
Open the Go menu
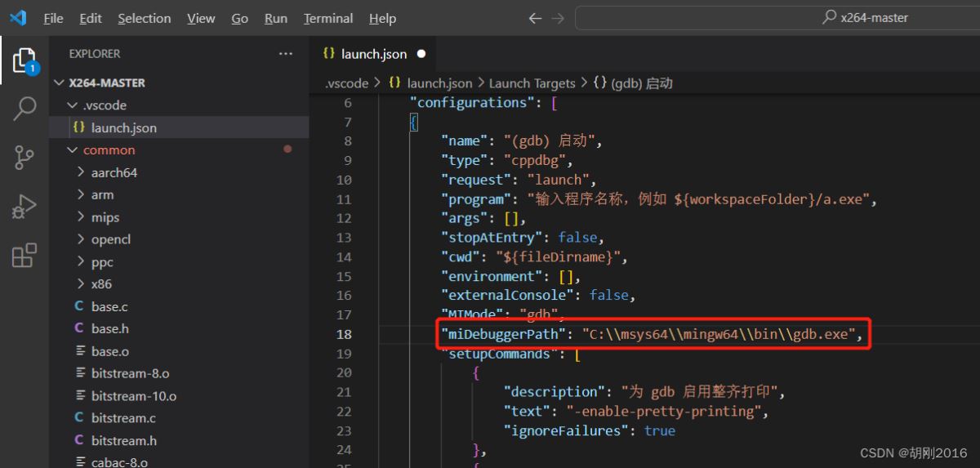240,18
